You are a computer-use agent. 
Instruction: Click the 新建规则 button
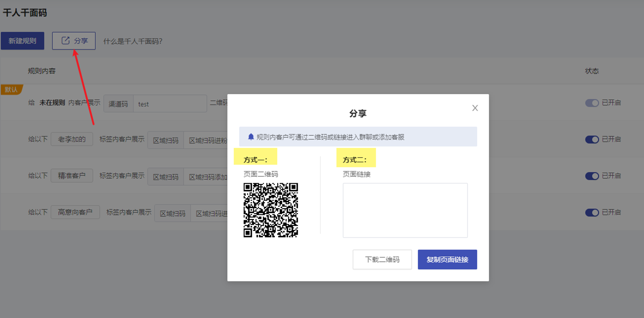[x=23, y=41]
